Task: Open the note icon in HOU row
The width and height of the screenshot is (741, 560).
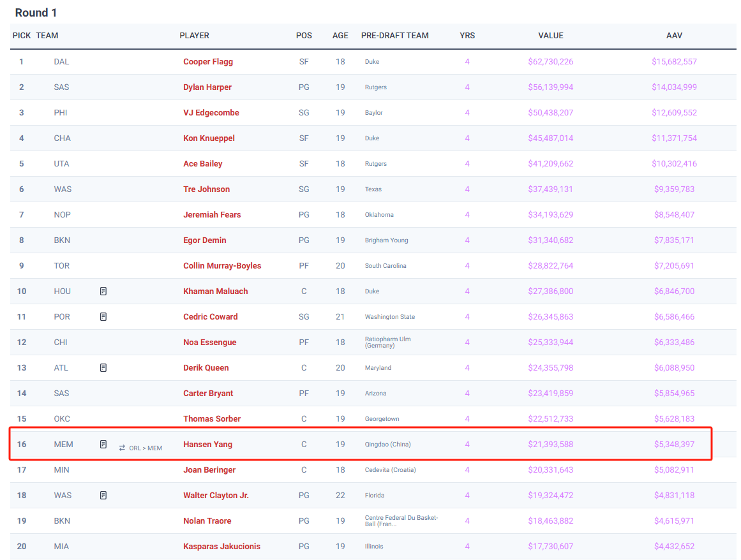Action: [103, 291]
